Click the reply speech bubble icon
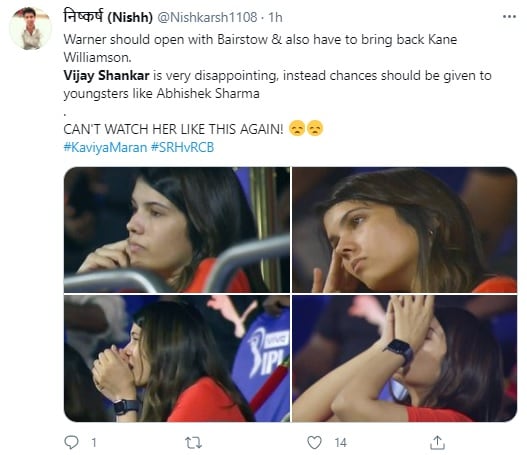527x455 pixels. (71, 442)
